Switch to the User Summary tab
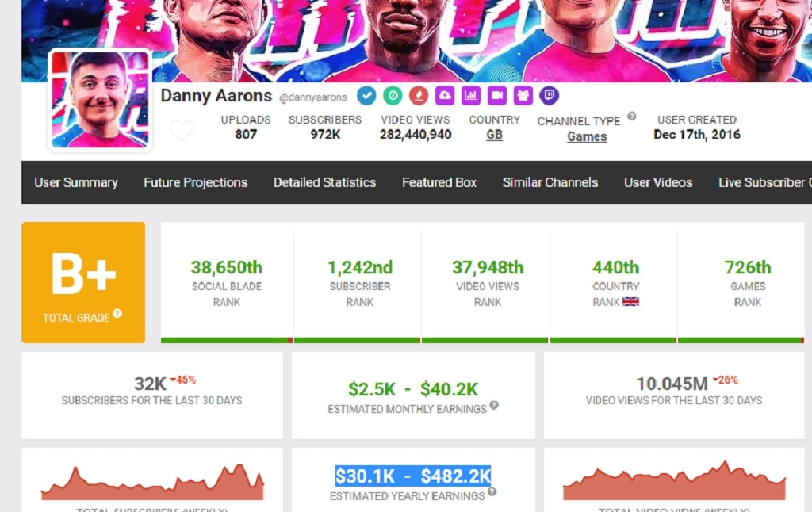812x512 pixels. pos(75,182)
